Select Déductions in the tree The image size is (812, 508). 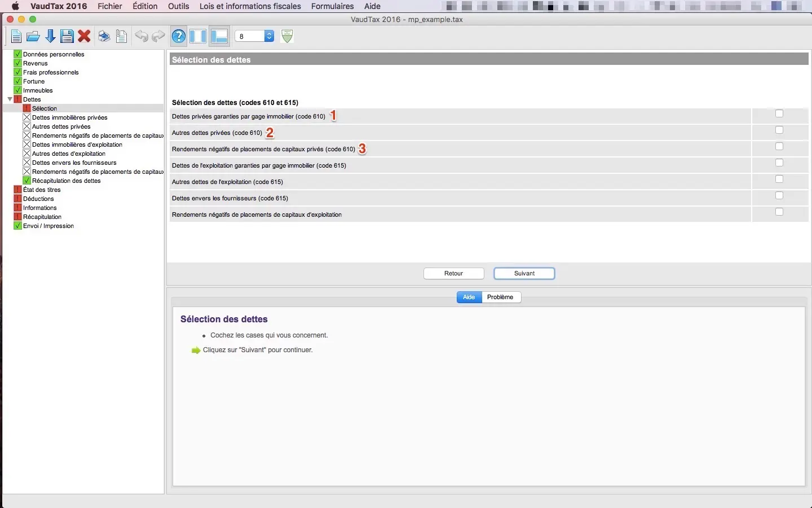(x=38, y=199)
